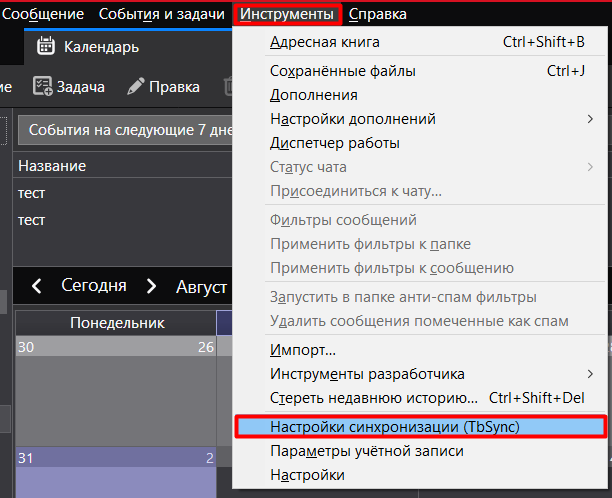Go to previous period arrow
This screenshot has height=498, width=612.
[37, 286]
